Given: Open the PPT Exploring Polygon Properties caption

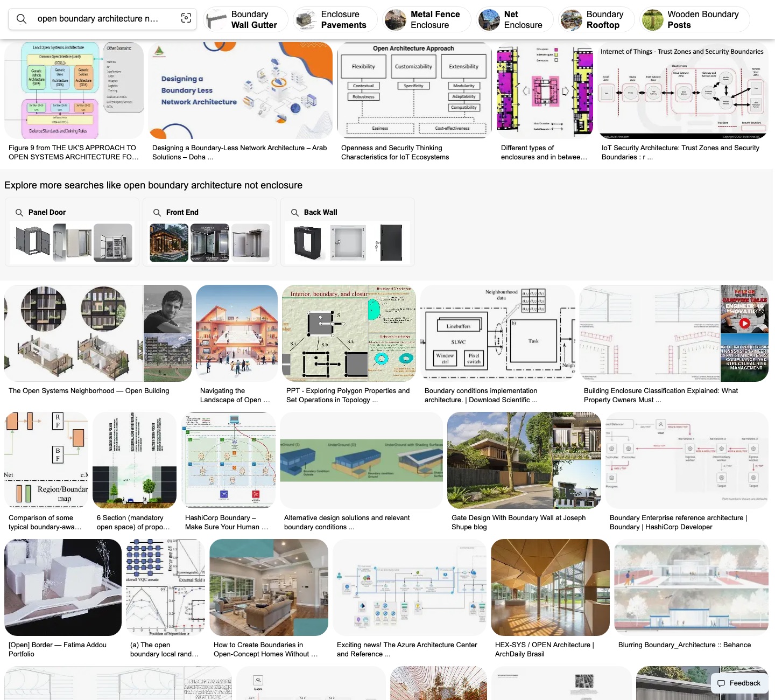Looking at the screenshot, I should 348,395.
